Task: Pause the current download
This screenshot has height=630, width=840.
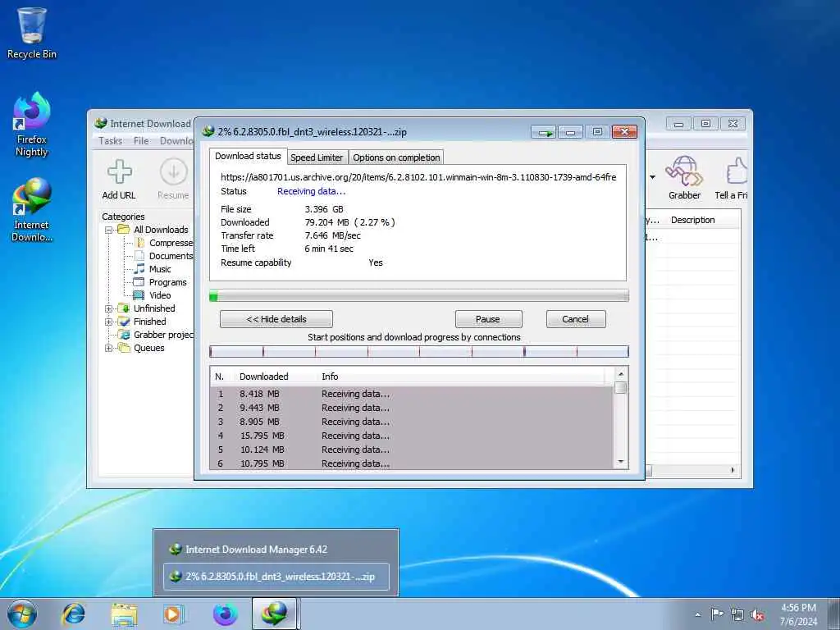Action: tap(488, 319)
